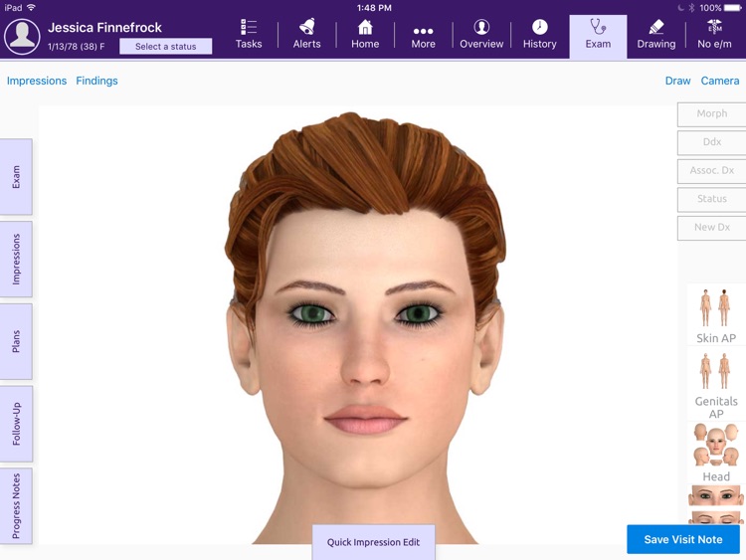Click the Findings link
This screenshot has width=746, height=560.
96,81
